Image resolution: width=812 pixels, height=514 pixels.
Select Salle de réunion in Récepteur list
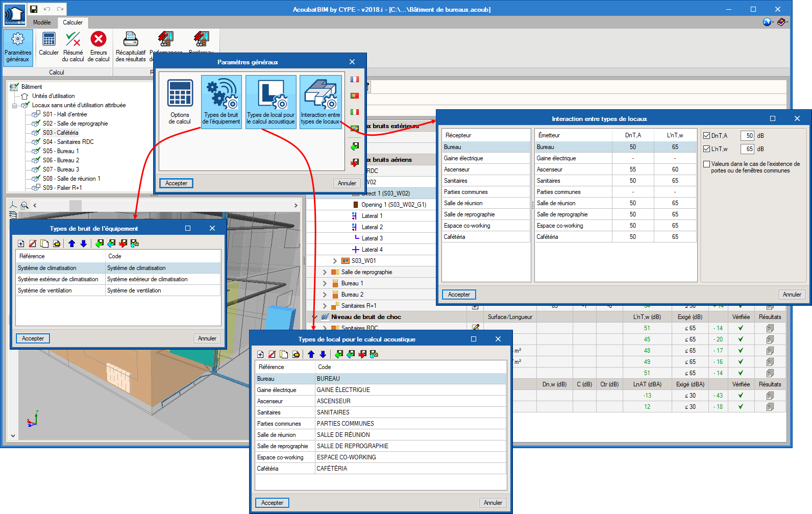click(486, 203)
